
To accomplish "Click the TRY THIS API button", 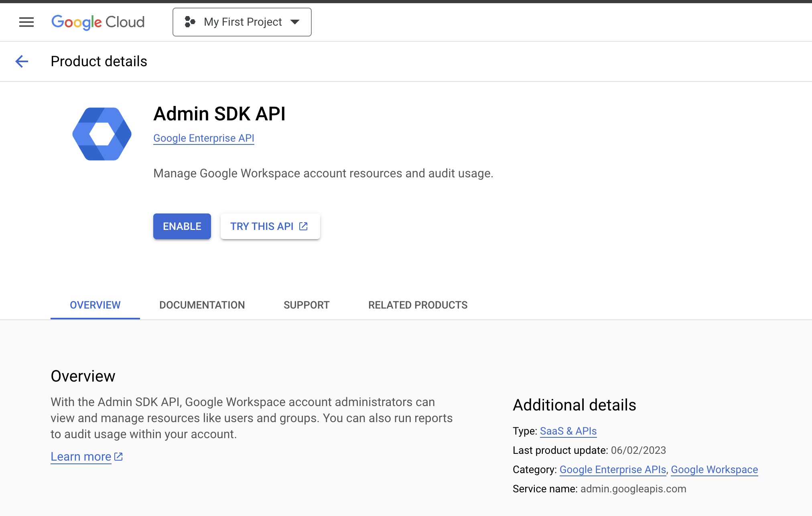I will pos(270,226).
